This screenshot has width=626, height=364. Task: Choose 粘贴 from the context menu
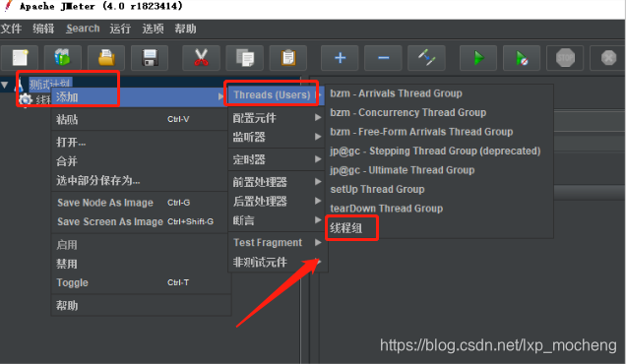[x=140, y=119]
